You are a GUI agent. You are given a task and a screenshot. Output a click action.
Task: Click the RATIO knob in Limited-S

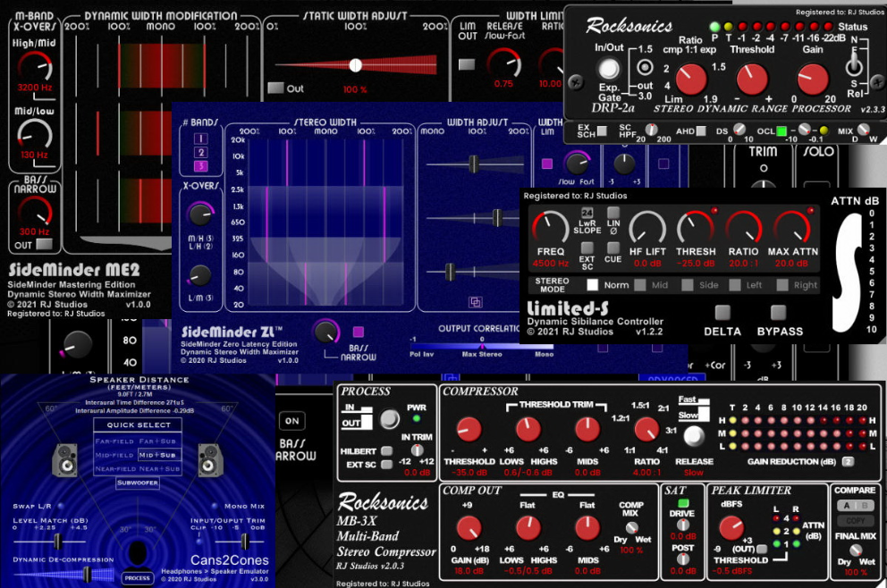(x=743, y=227)
